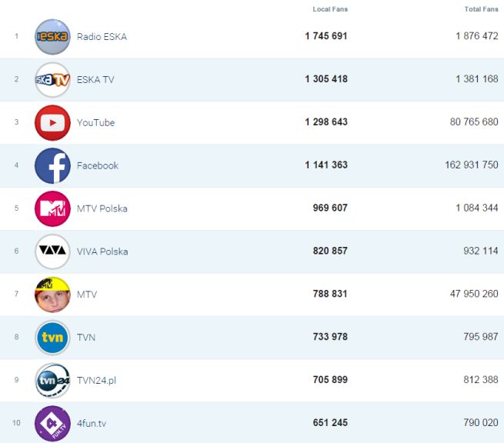
Task: Click the red YouTube play icon
Action: (52, 123)
